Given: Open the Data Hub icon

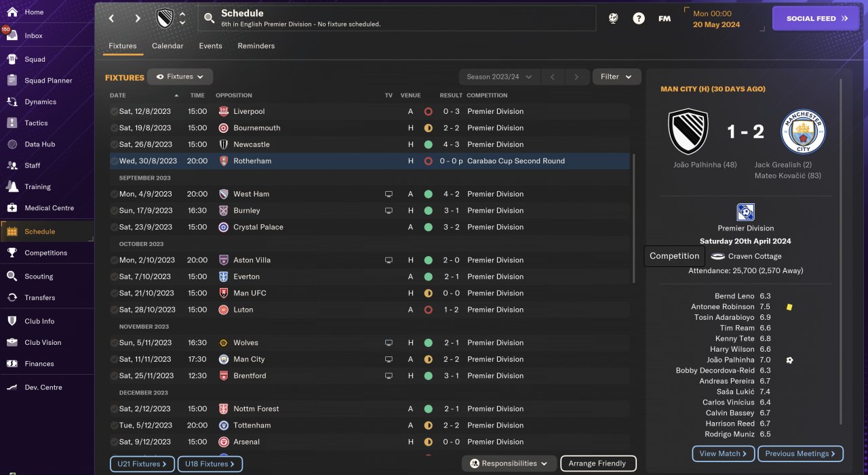Looking at the screenshot, I should [x=12, y=144].
